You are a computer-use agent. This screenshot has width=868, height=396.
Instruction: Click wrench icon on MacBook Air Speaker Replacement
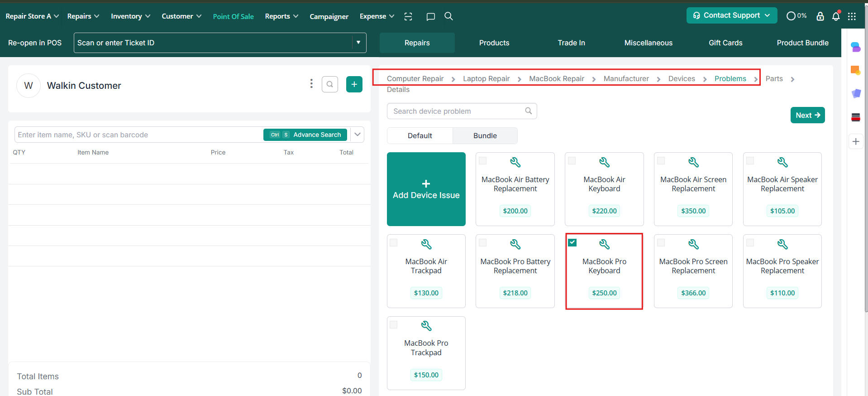coord(782,162)
